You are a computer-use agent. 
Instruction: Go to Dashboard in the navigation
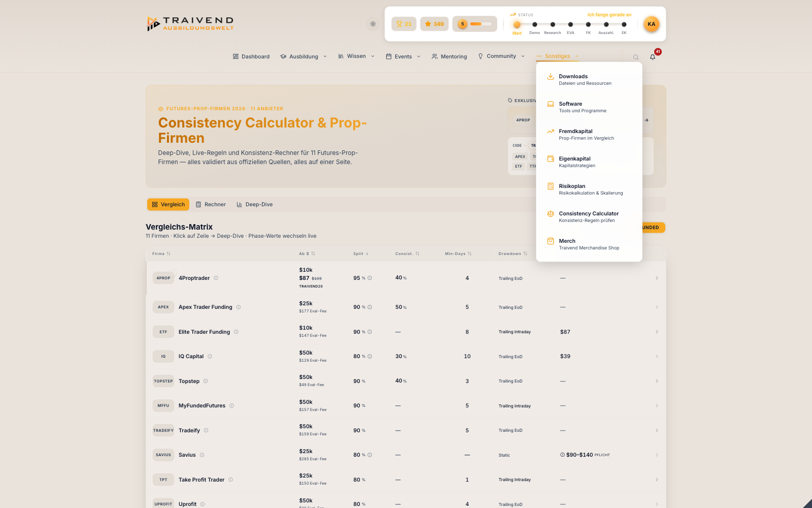251,56
